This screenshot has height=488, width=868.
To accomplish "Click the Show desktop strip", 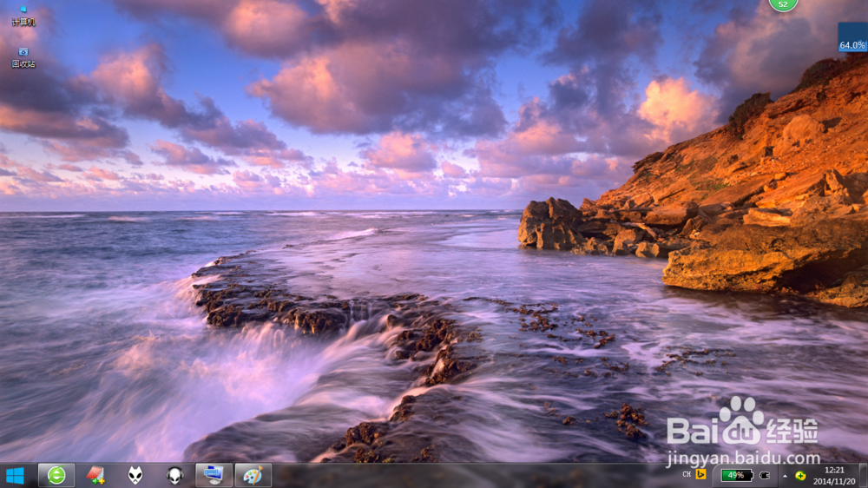I will (864, 476).
